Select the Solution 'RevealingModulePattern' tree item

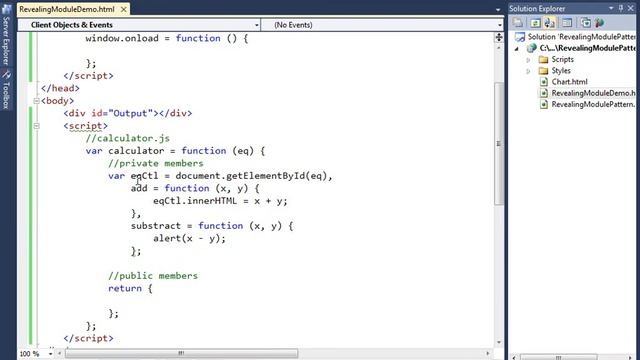[582, 37]
